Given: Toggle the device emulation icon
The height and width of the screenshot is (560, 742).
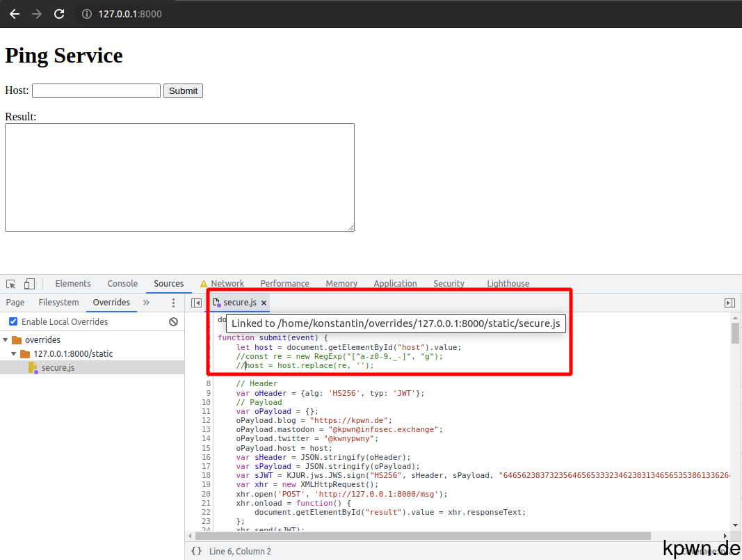Looking at the screenshot, I should (x=29, y=283).
